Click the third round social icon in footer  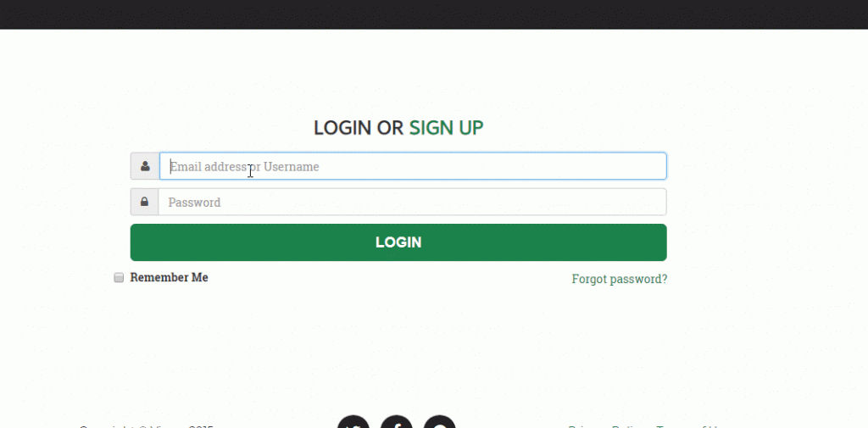(x=440, y=422)
